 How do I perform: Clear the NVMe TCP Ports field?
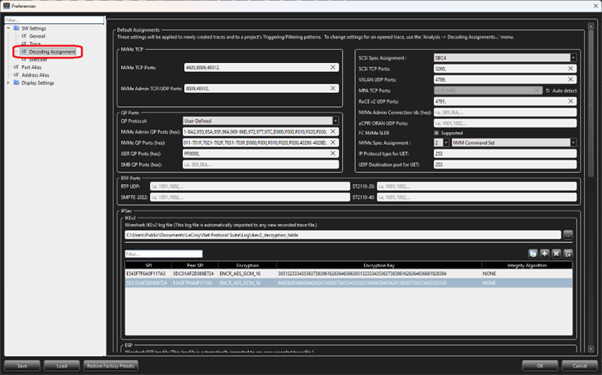tap(333, 67)
